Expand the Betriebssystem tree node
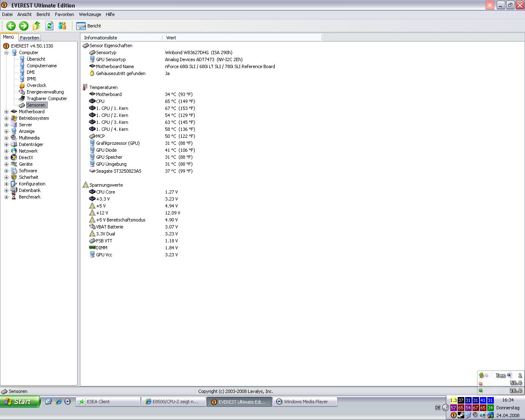Image resolution: width=525 pixels, height=420 pixels. coord(6,118)
